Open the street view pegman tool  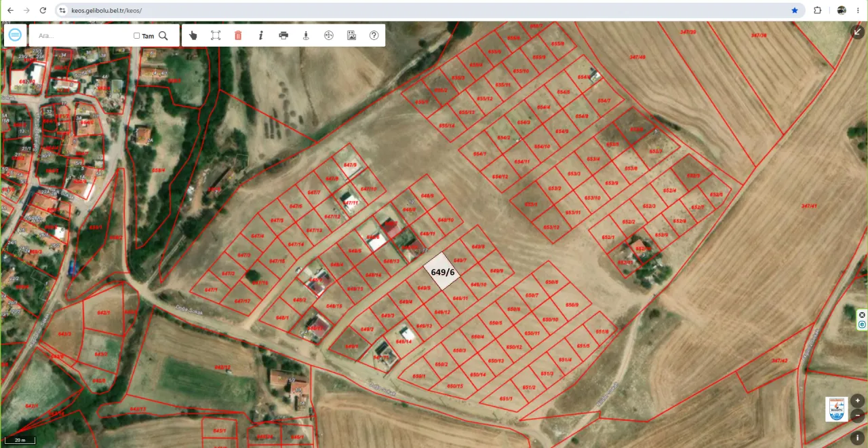[306, 35]
